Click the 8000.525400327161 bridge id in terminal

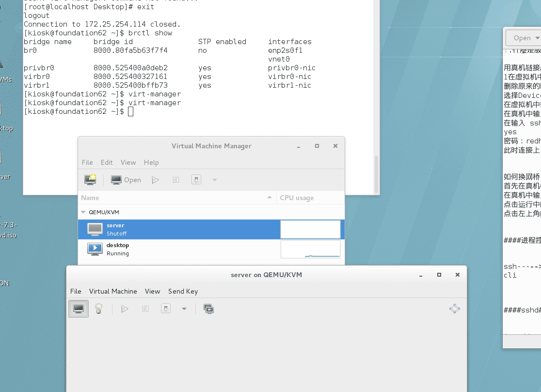click(130, 77)
